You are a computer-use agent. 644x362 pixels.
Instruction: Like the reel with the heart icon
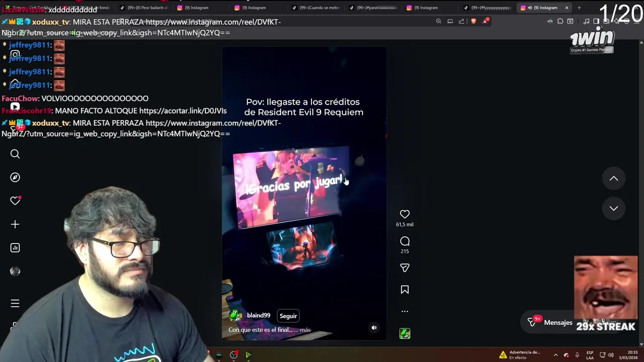click(x=405, y=214)
